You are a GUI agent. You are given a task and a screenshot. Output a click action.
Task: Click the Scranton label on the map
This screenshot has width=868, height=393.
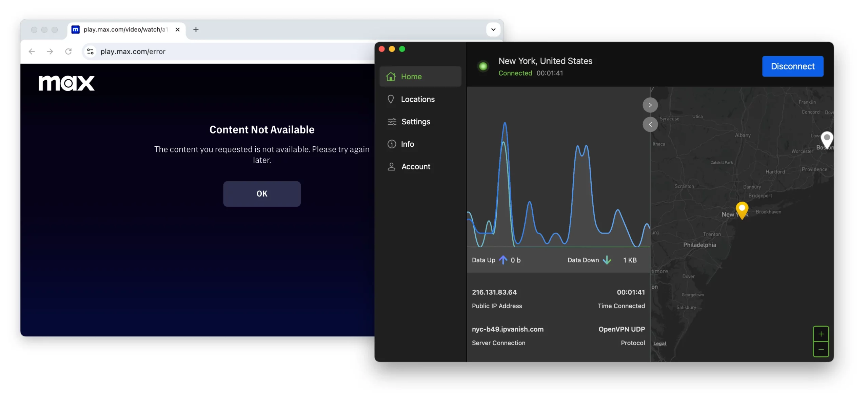pos(684,186)
